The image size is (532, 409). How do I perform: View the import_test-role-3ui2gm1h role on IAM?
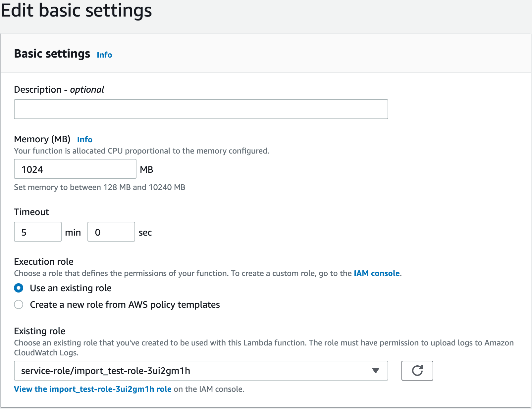(x=93, y=389)
